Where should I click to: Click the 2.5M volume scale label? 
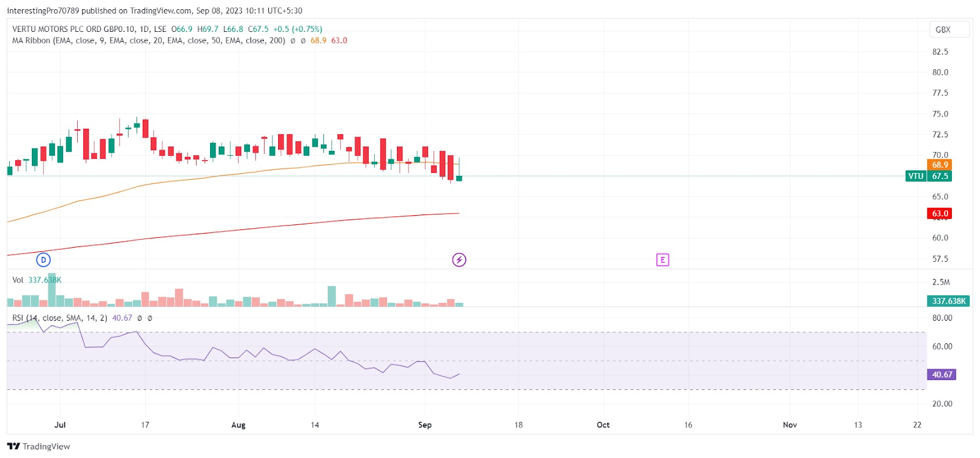pos(941,283)
